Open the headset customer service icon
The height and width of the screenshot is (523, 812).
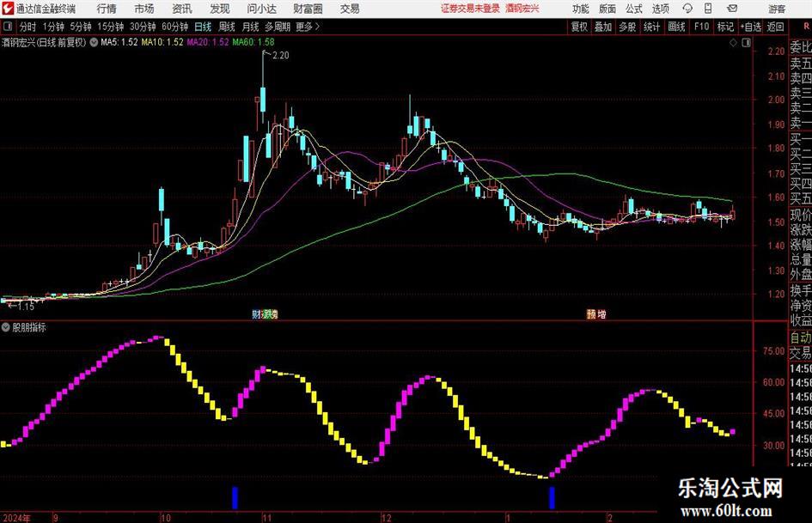coord(687,9)
